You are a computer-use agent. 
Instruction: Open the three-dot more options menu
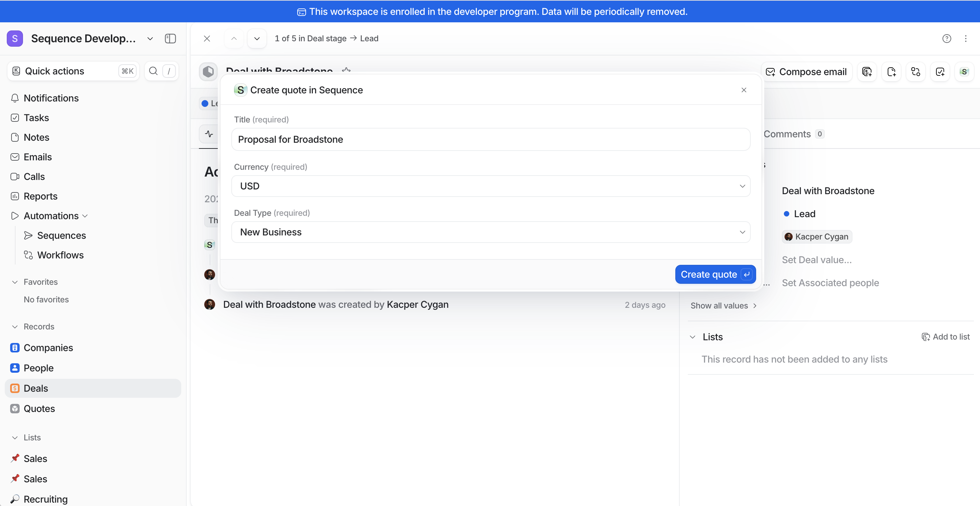point(965,39)
